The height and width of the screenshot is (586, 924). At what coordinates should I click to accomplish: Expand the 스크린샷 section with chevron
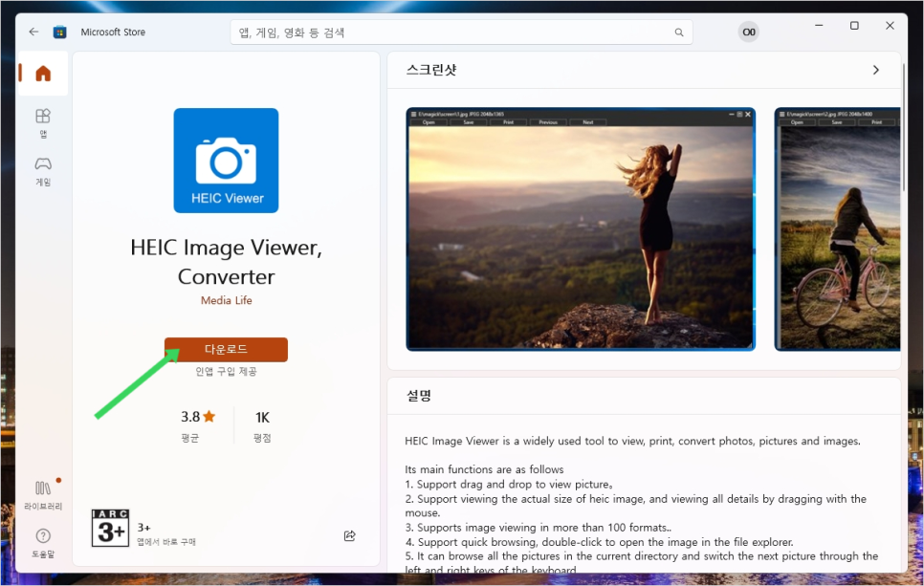point(875,70)
